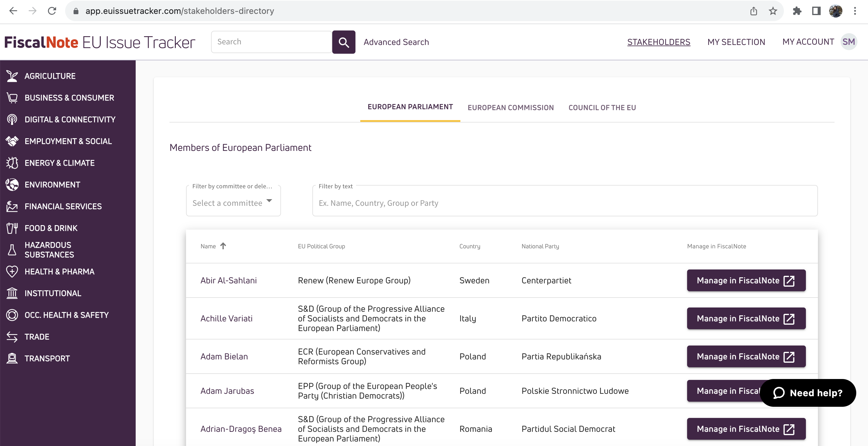Click Manage in FiscalNote for Achille Variati
Image resolution: width=868 pixels, height=446 pixels.
pyautogui.click(x=746, y=318)
